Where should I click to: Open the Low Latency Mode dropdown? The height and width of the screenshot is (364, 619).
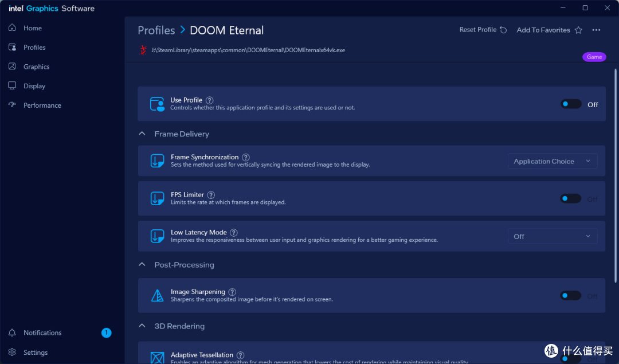point(553,237)
